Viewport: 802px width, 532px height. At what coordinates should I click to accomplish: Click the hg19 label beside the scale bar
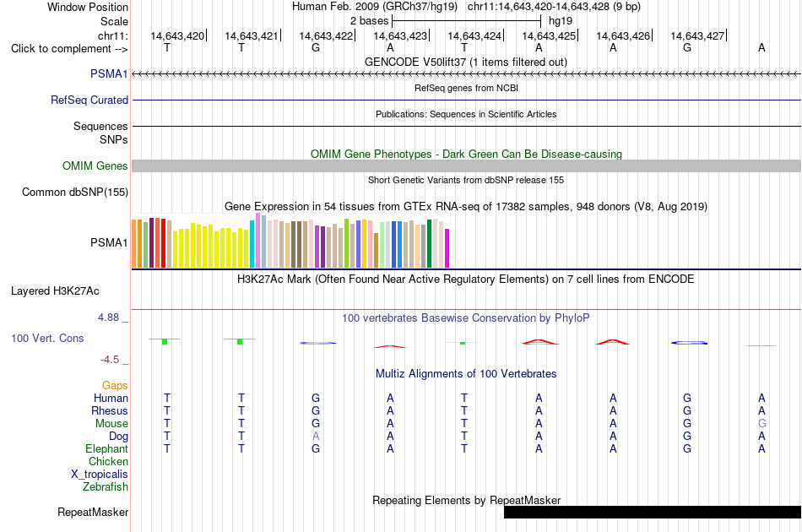tap(560, 21)
